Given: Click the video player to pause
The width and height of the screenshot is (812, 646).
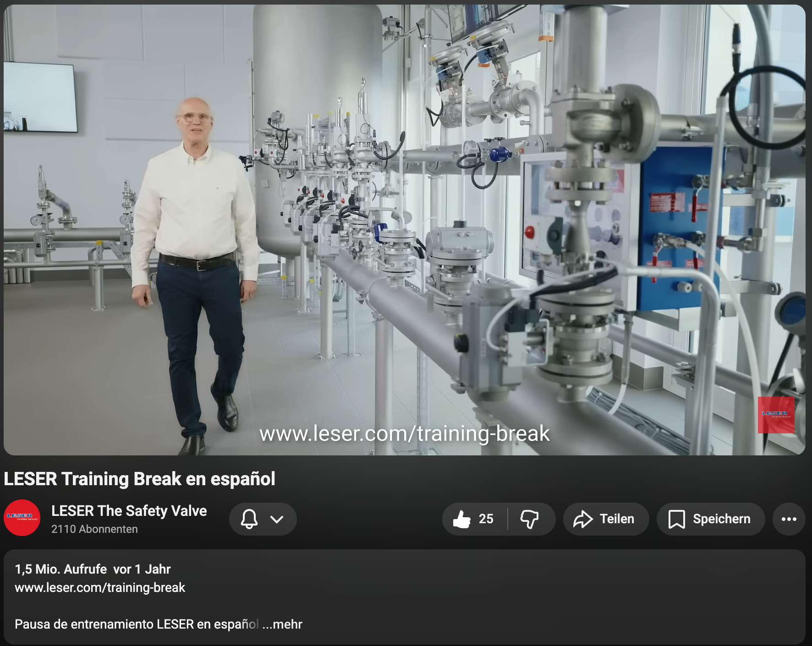Looking at the screenshot, I should 404,230.
